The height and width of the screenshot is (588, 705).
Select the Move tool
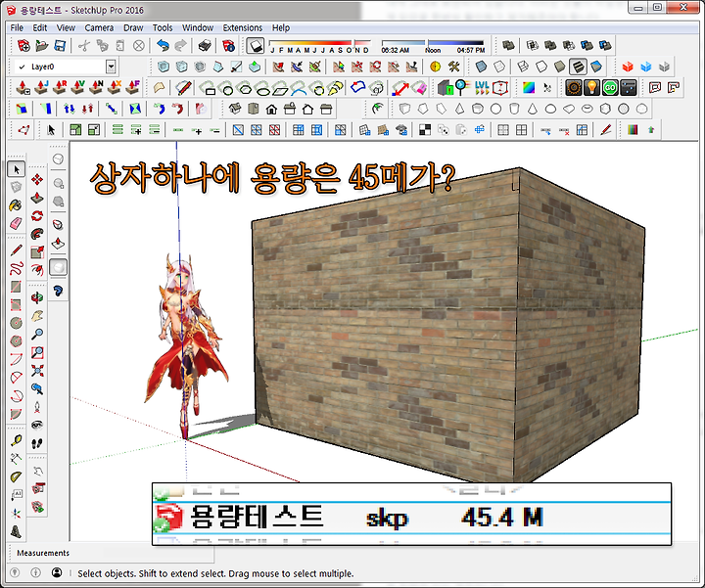37,180
